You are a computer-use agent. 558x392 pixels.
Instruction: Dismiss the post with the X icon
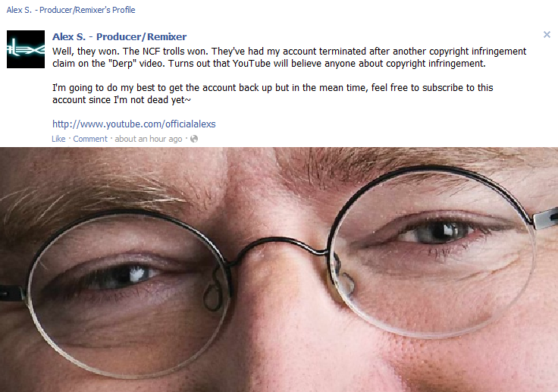[x=547, y=35]
